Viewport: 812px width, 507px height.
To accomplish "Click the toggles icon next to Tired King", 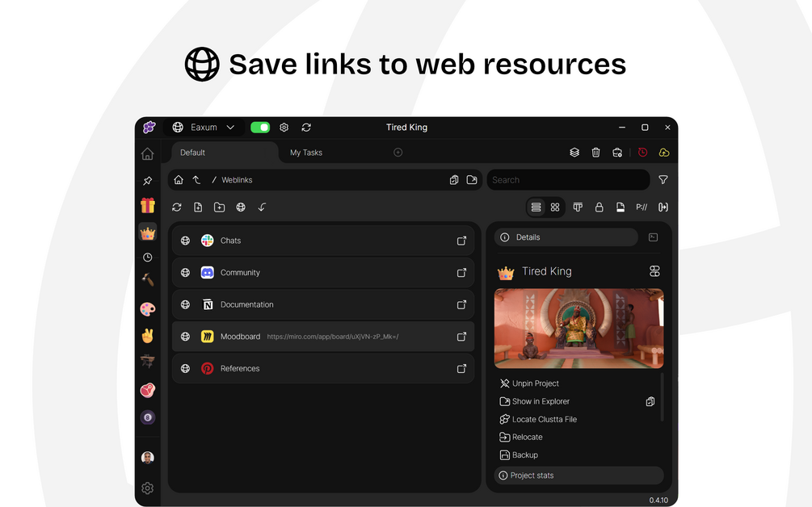I will (x=654, y=271).
